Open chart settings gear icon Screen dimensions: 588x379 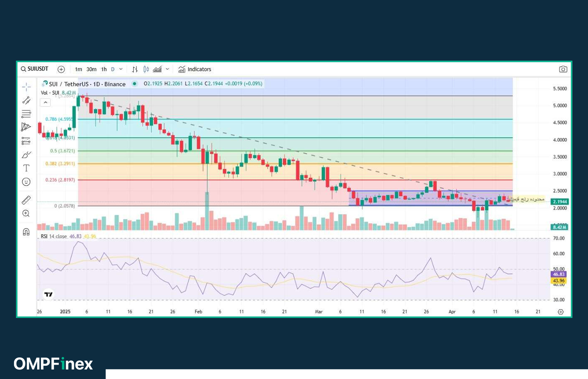[561, 312]
